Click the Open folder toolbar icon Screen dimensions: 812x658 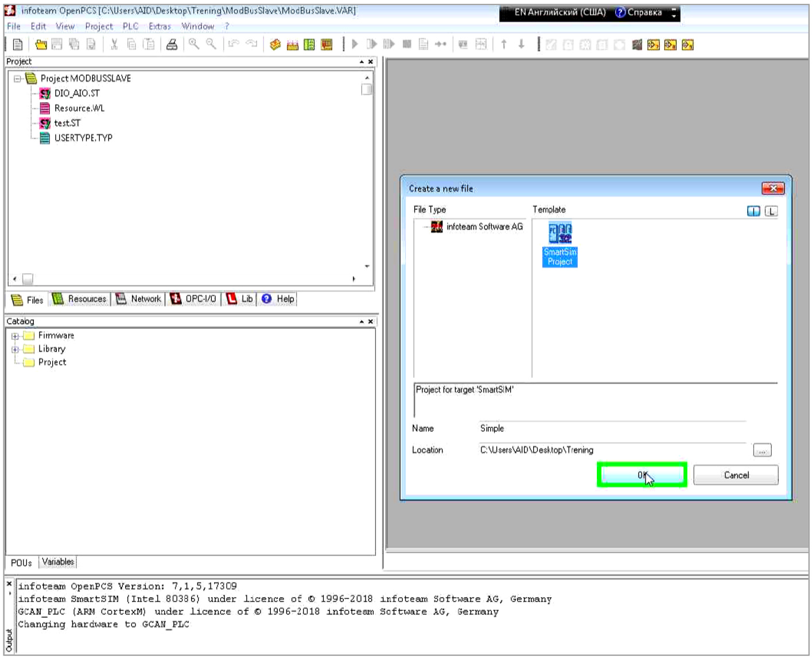click(x=41, y=45)
